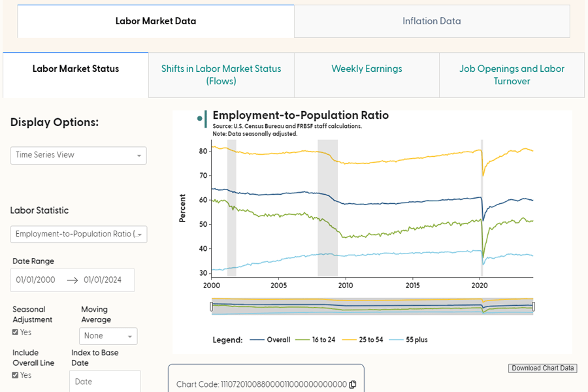
Task: Open the Weekly Earnings tab
Action: click(366, 69)
